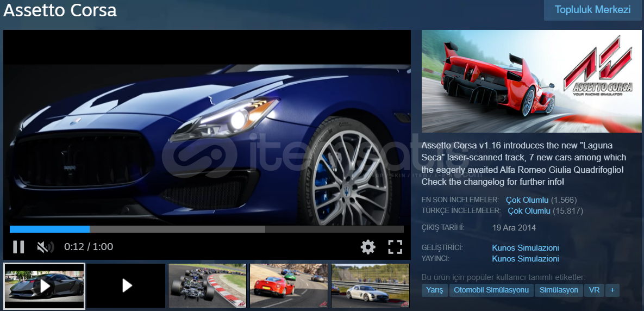The image size is (644, 311).
Task: View open-wheel race car screenshot thumbnail
Action: coord(208,286)
